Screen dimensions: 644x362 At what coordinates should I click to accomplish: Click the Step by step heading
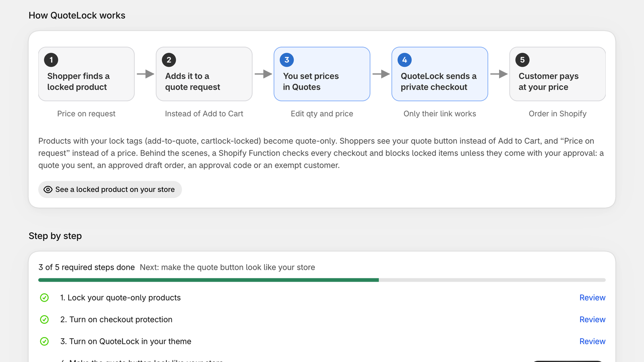55,236
